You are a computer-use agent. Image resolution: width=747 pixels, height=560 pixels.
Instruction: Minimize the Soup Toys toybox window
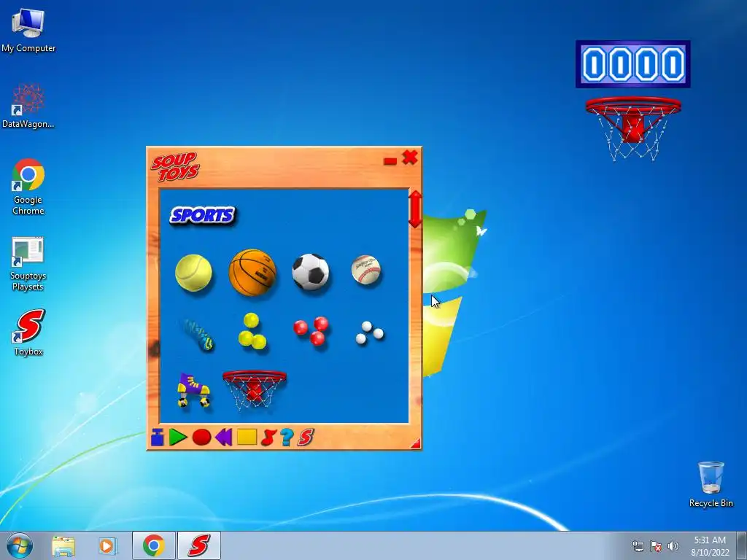pyautogui.click(x=390, y=161)
